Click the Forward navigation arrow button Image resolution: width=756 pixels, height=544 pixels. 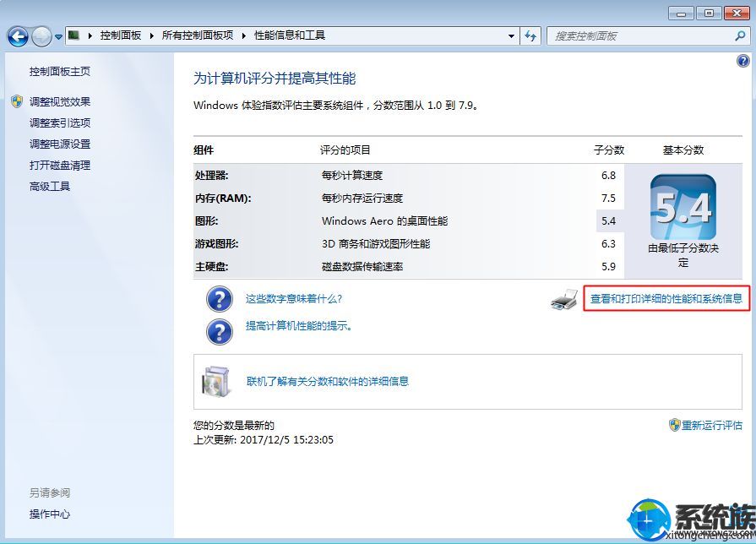41,36
